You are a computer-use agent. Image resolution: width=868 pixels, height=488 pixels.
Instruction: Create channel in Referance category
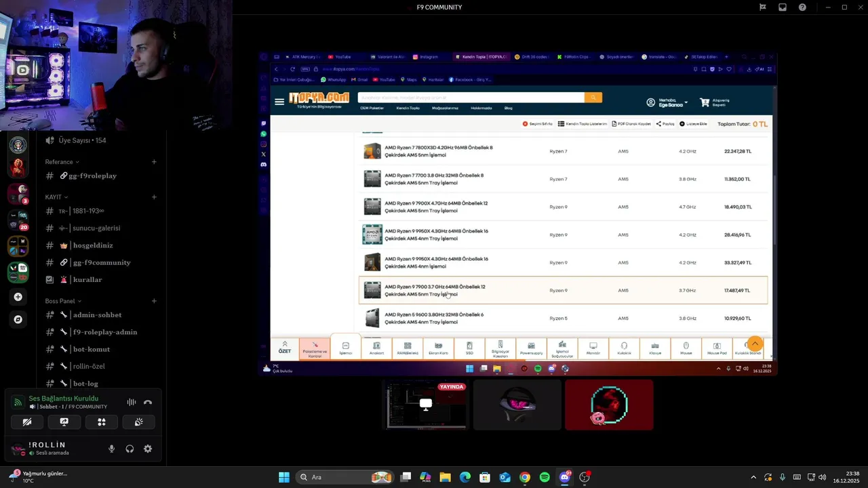154,162
